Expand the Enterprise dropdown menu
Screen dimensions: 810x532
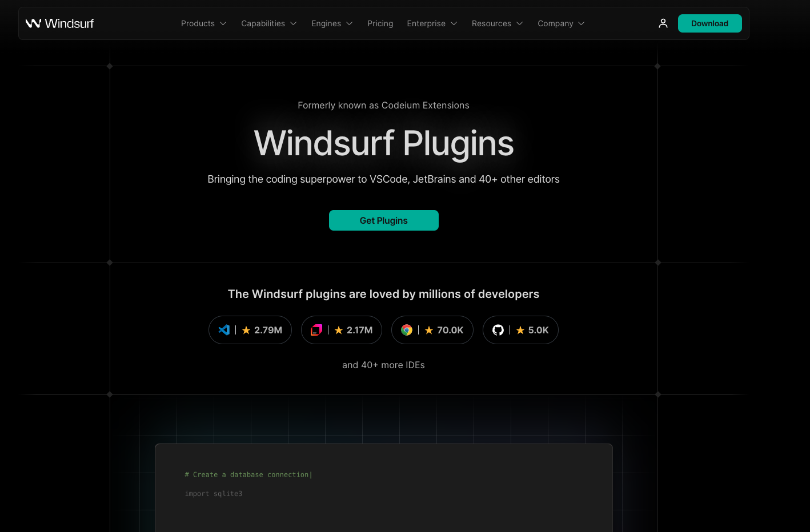(x=432, y=23)
